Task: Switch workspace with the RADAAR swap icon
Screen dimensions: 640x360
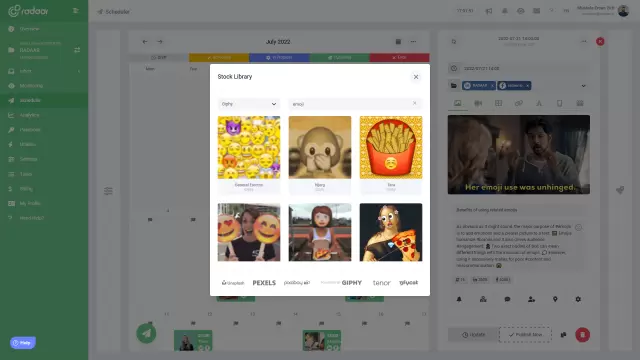Action: (x=77, y=50)
